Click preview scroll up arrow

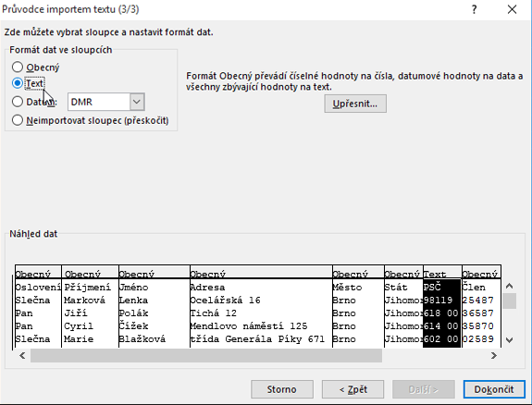(x=509, y=287)
